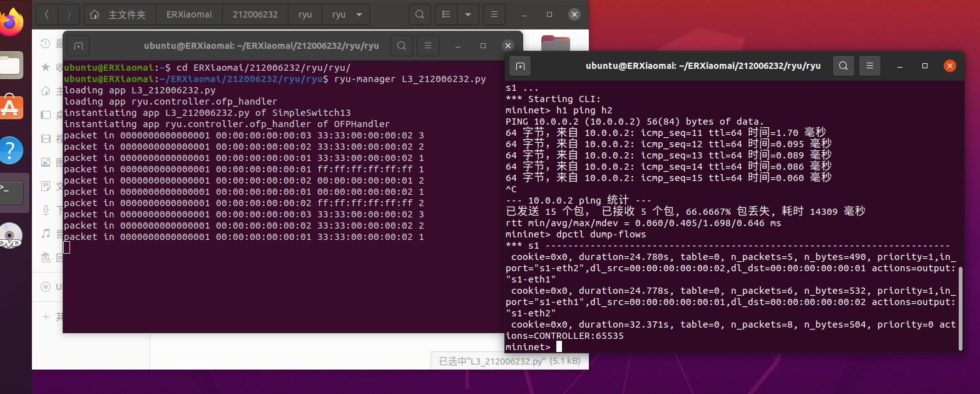Click the 'ryu-manager L3_212006232.py' command text
This screenshot has width=980, height=394.
411,79
